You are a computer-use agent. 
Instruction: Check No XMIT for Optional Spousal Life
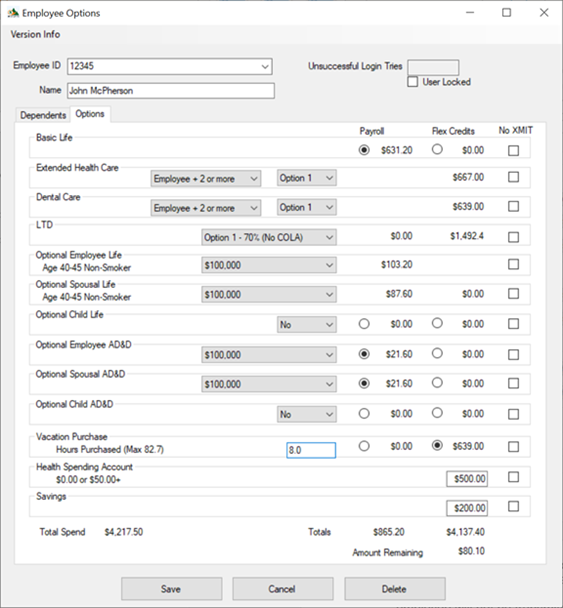[x=513, y=294]
